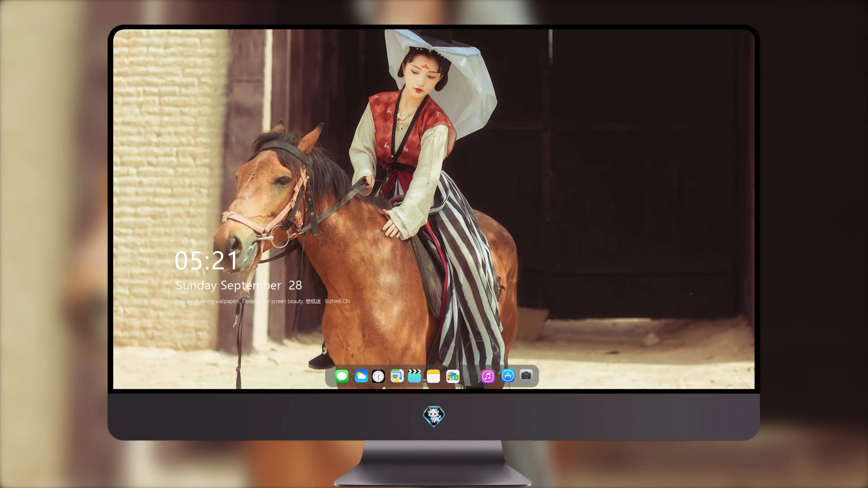This screenshot has width=868, height=488.
Task: Open the Messages app in the dock
Action: point(342,376)
